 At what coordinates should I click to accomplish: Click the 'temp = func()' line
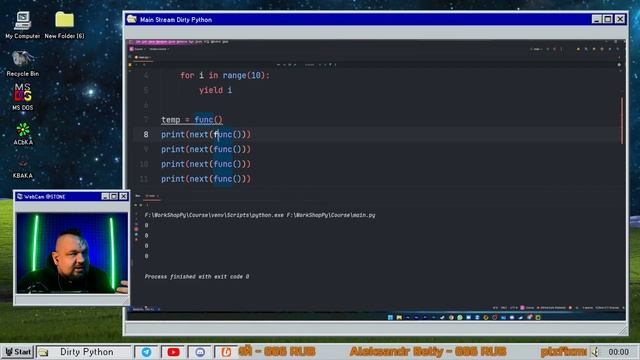tap(192, 120)
